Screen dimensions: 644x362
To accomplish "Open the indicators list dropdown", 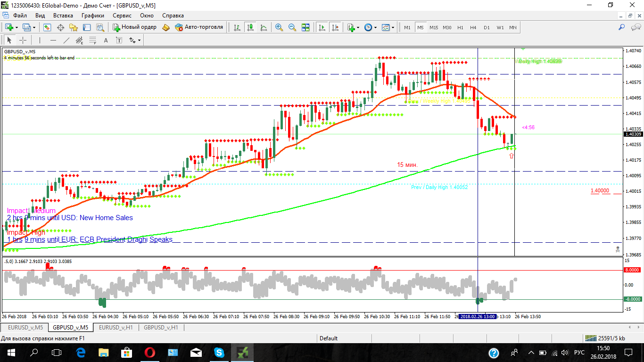I will point(358,27).
